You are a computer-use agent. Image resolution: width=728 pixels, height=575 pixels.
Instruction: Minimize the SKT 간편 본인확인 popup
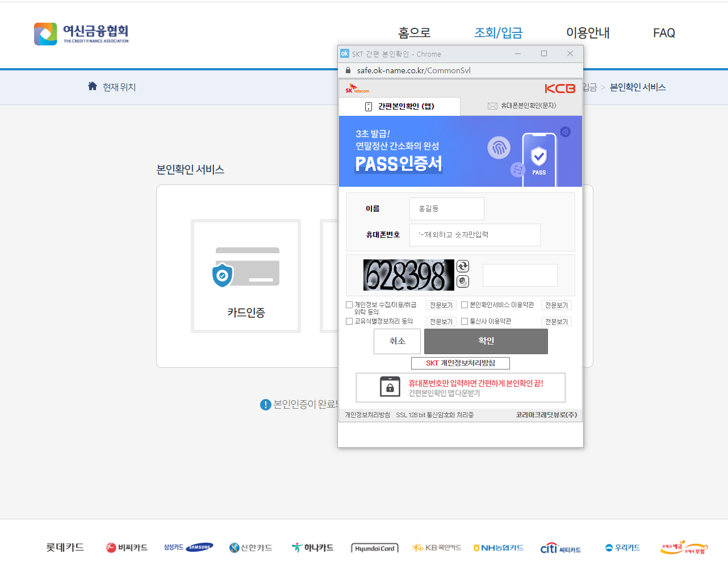pyautogui.click(x=518, y=53)
